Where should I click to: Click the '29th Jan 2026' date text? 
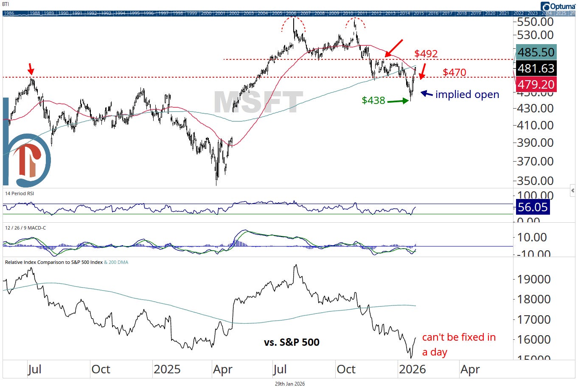[290, 384]
